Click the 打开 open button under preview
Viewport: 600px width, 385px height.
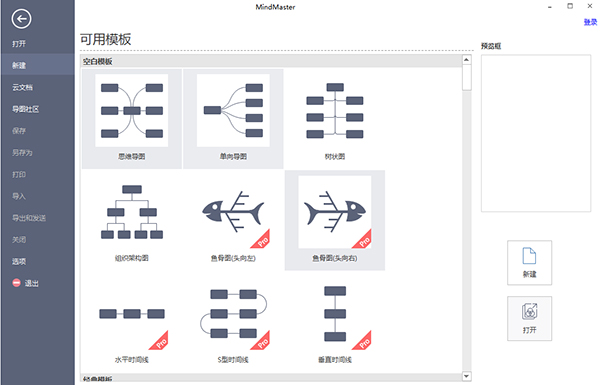[x=530, y=318]
